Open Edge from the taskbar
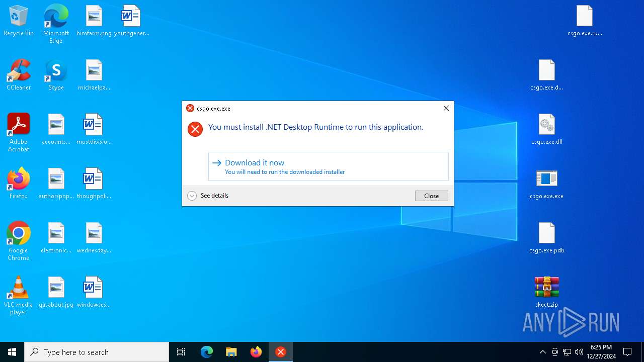The height and width of the screenshot is (362, 644). [207, 352]
